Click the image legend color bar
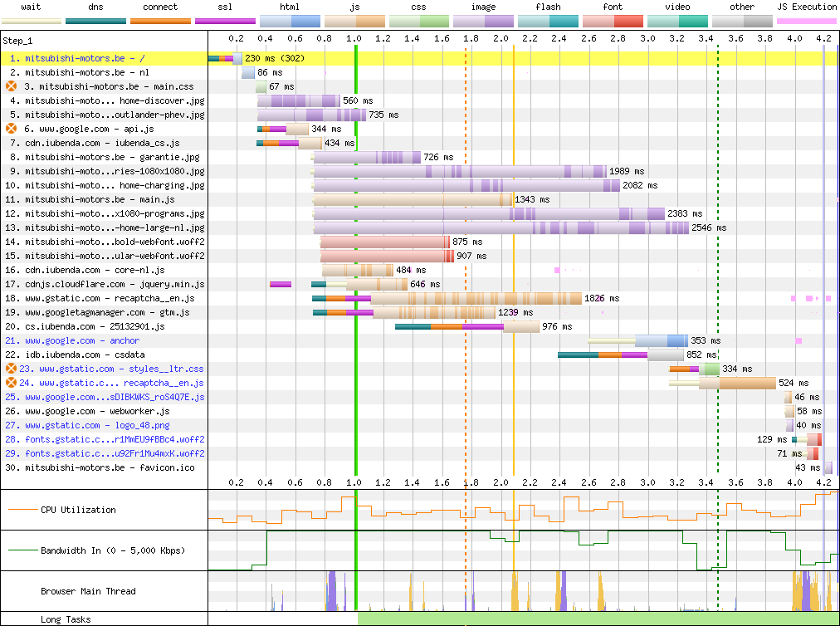The width and height of the screenshot is (840, 626). click(484, 22)
